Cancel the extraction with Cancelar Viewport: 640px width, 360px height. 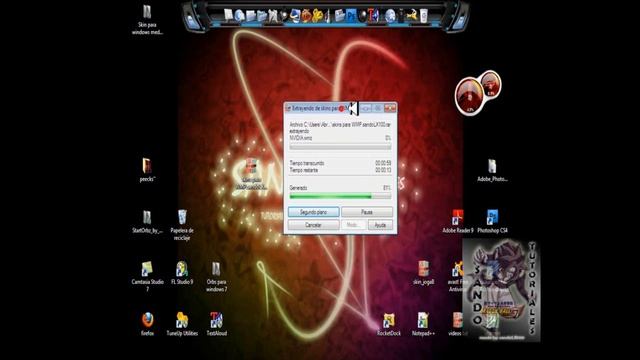(x=313, y=225)
